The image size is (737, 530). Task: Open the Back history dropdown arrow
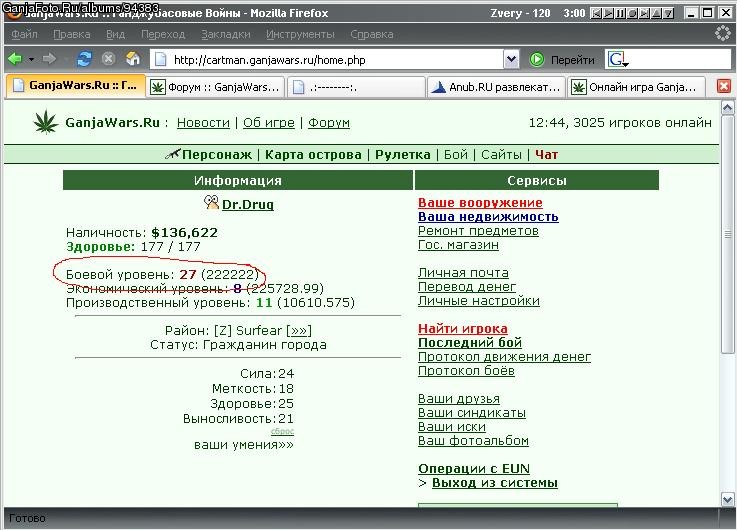[x=31, y=60]
